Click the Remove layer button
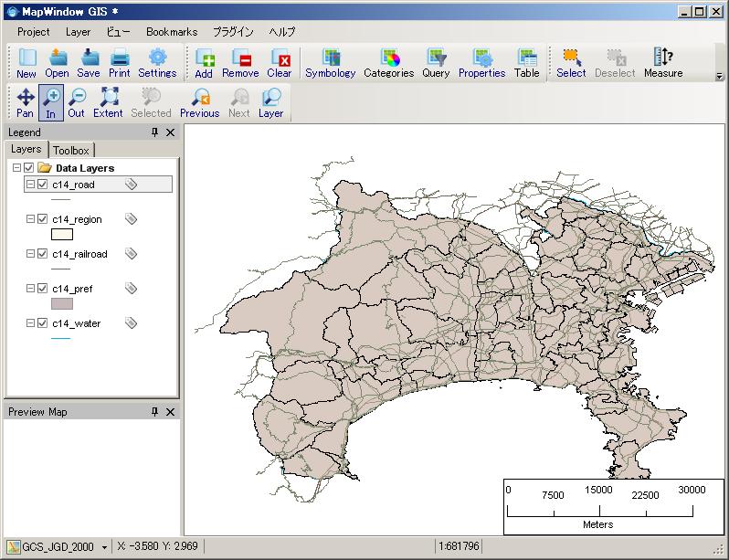 pyautogui.click(x=240, y=62)
